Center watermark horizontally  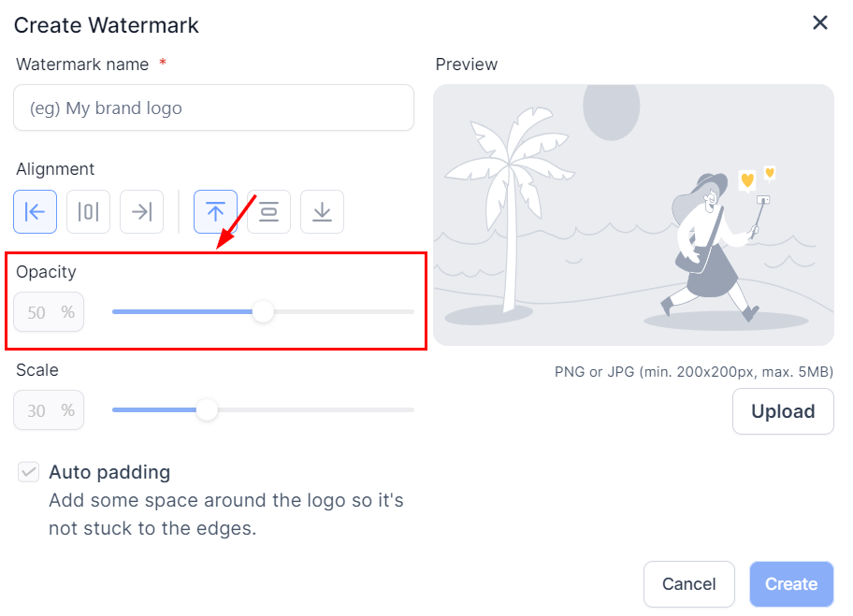pos(88,212)
